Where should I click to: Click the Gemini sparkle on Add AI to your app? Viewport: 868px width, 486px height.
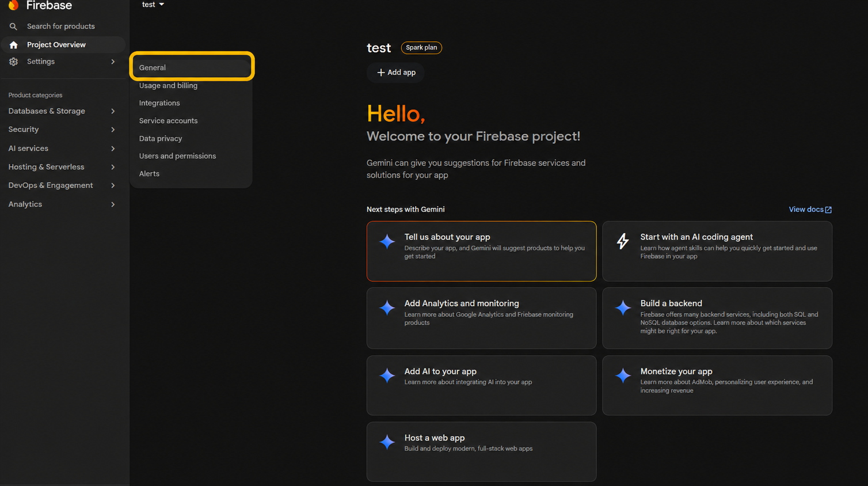tap(387, 375)
